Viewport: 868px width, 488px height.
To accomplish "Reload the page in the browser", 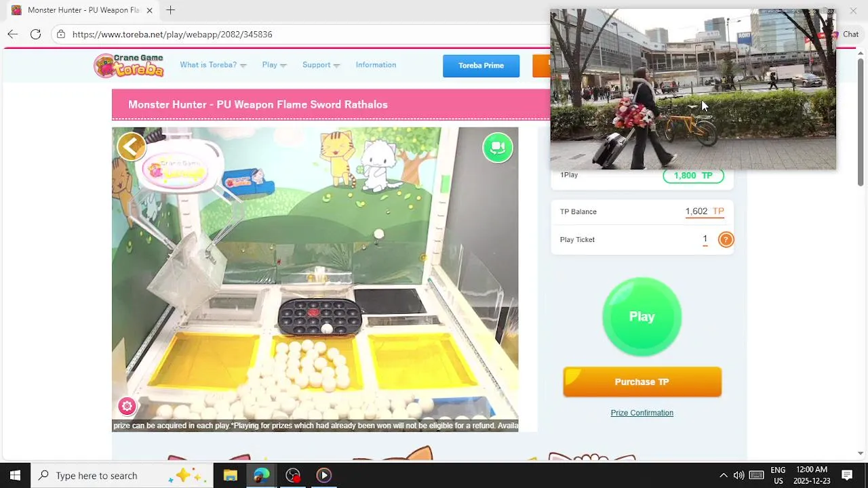I will (x=36, y=34).
